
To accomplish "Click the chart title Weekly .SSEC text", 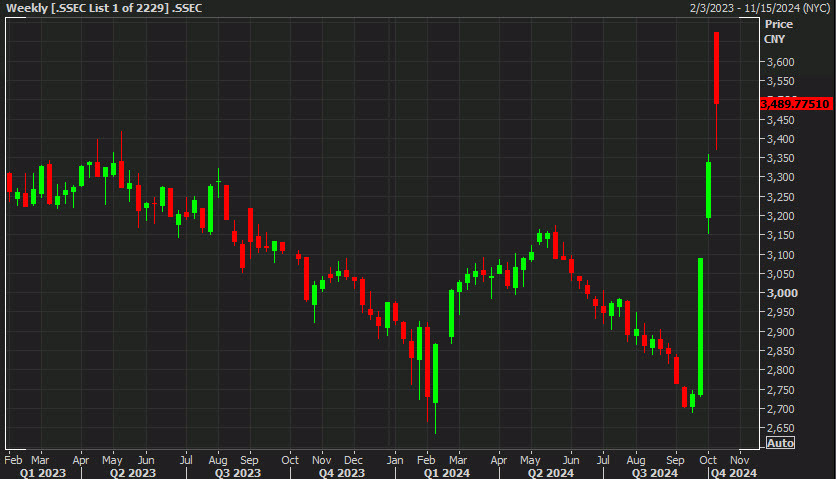I will click(x=104, y=8).
